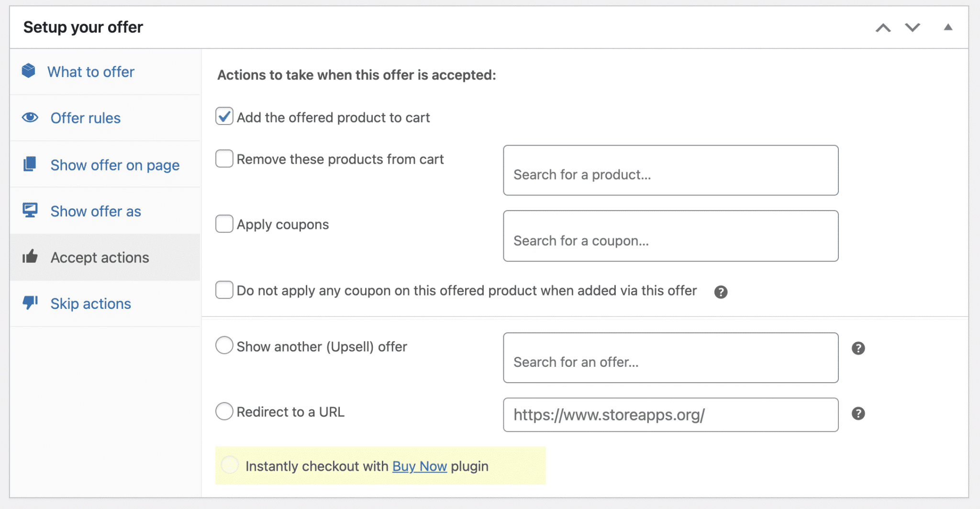Open the Buy Now plugin link

[x=419, y=466]
